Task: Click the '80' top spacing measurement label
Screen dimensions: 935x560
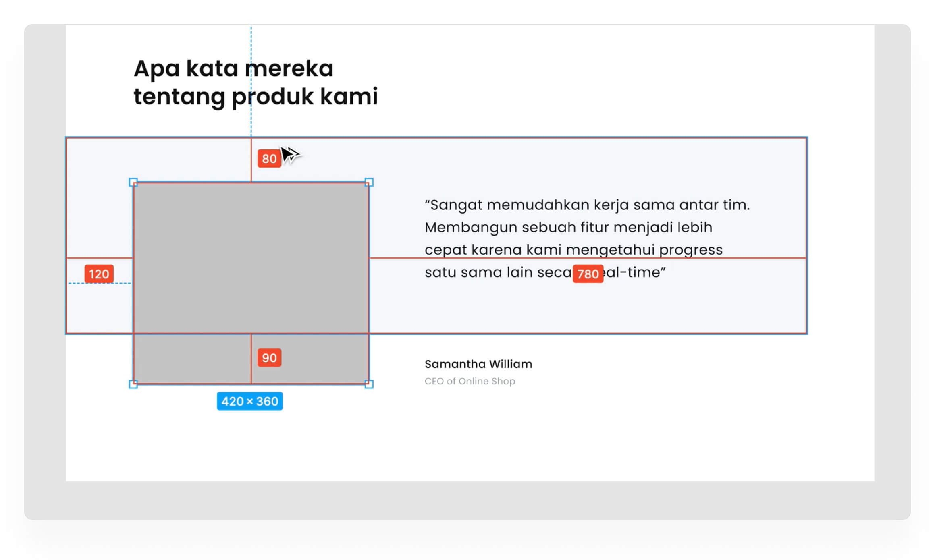Action: [269, 159]
